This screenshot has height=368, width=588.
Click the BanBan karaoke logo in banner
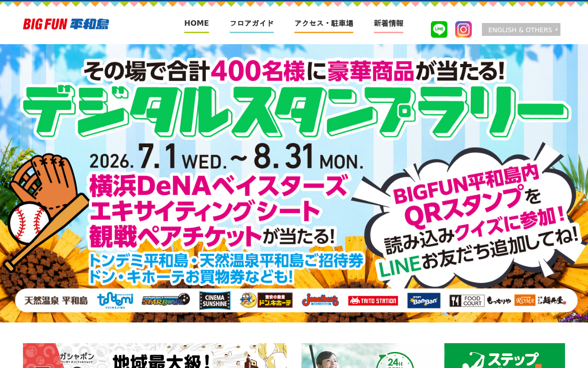[x=424, y=300]
